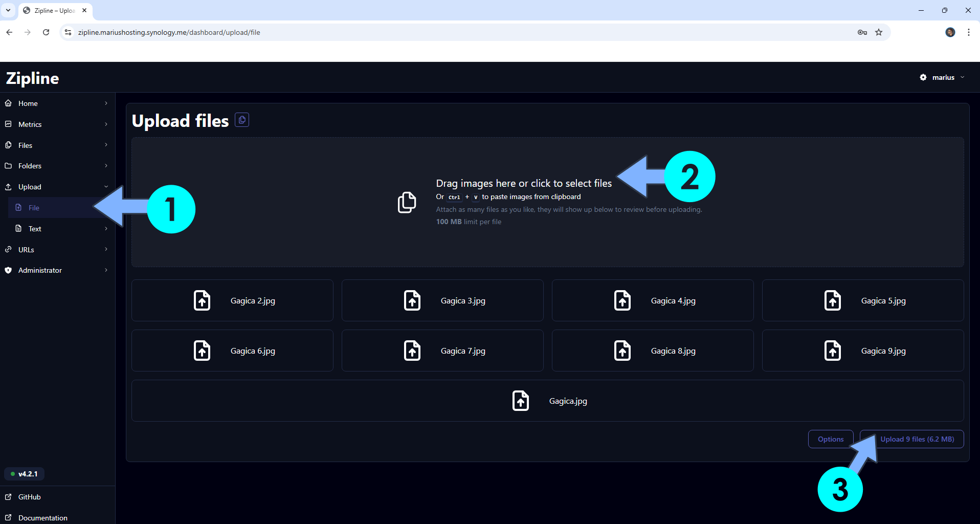Expand the Folders menu chevron
Image resolution: width=980 pixels, height=524 pixels.
tap(106, 166)
